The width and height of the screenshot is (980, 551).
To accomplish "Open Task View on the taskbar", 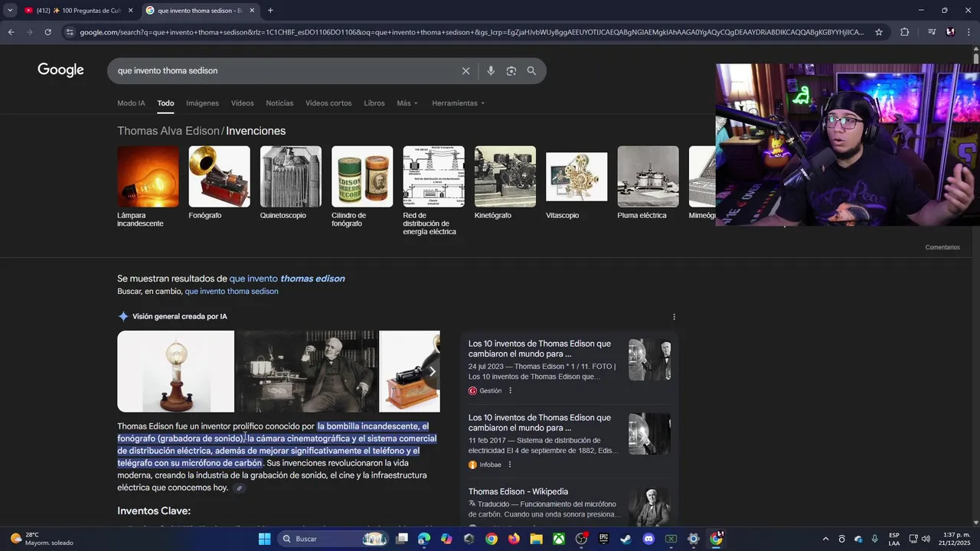I will pos(402,539).
